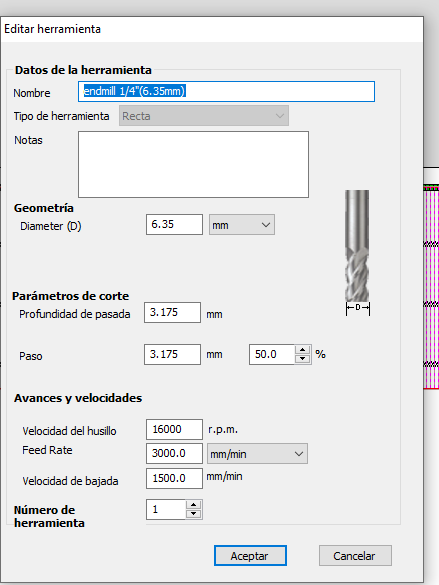Click the Aceptar button
This screenshot has width=439, height=585.
click(250, 556)
